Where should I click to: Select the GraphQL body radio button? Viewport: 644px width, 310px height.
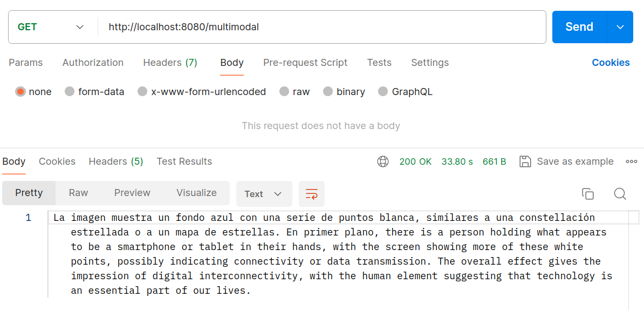pyautogui.click(x=383, y=92)
